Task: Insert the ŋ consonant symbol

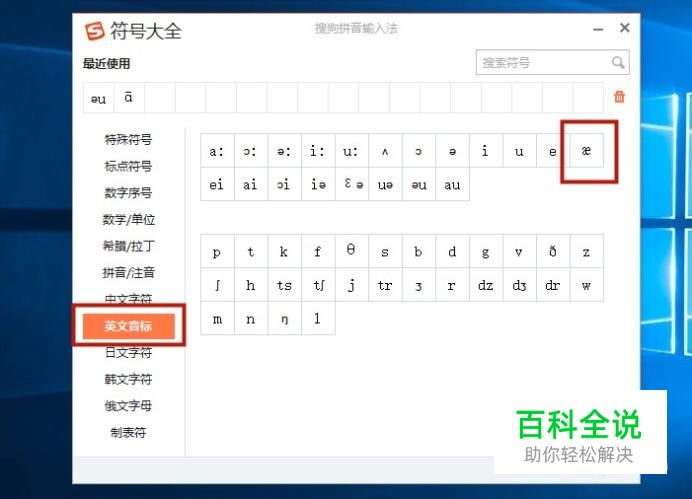Action: tap(284, 318)
